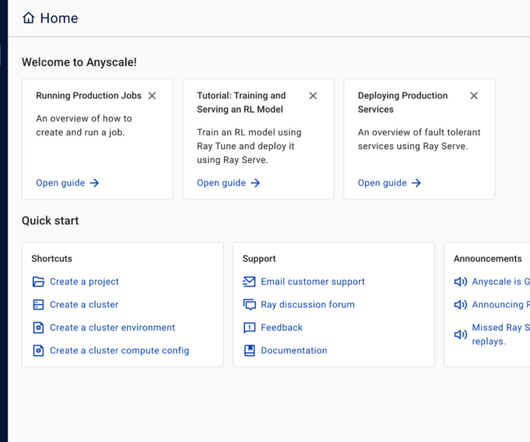The image size is (530, 442).
Task: Click the file icon beside Create a cluster environment
Action: coord(38,327)
